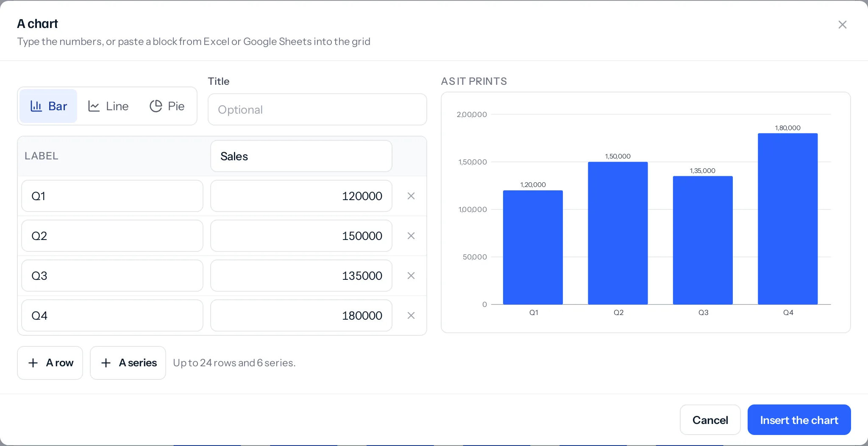Viewport: 868px width, 446px height.
Task: Remove the Q2 row
Action: (x=411, y=236)
